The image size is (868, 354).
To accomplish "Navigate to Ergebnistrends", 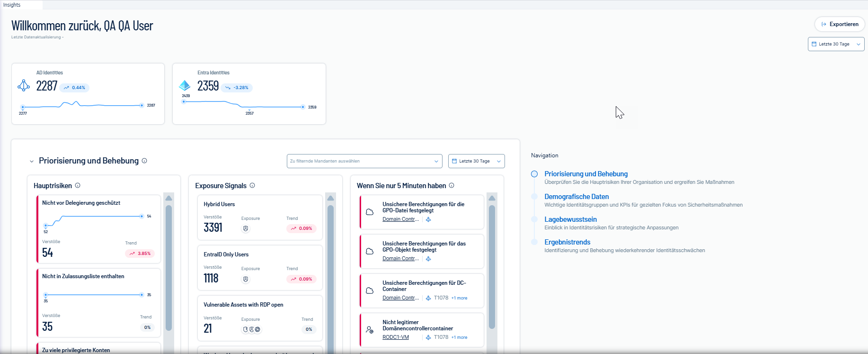I will point(567,242).
